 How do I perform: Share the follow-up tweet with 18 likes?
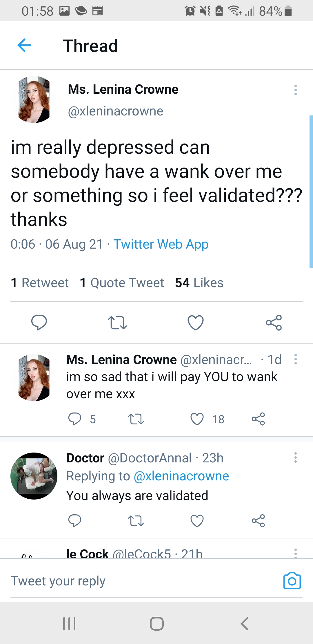(258, 419)
